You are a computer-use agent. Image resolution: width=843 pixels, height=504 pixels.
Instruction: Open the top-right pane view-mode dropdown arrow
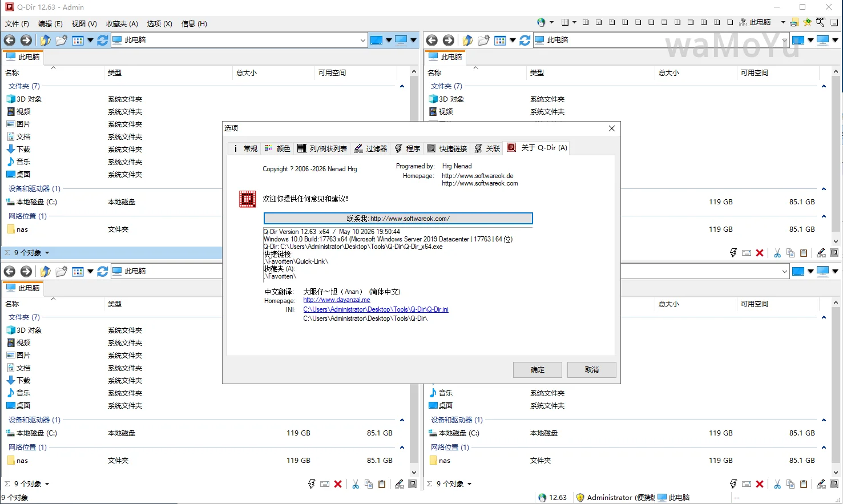click(513, 40)
